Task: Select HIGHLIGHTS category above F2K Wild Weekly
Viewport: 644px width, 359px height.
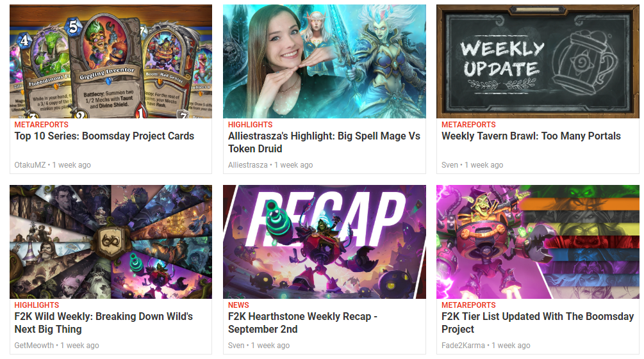Action: (37, 305)
